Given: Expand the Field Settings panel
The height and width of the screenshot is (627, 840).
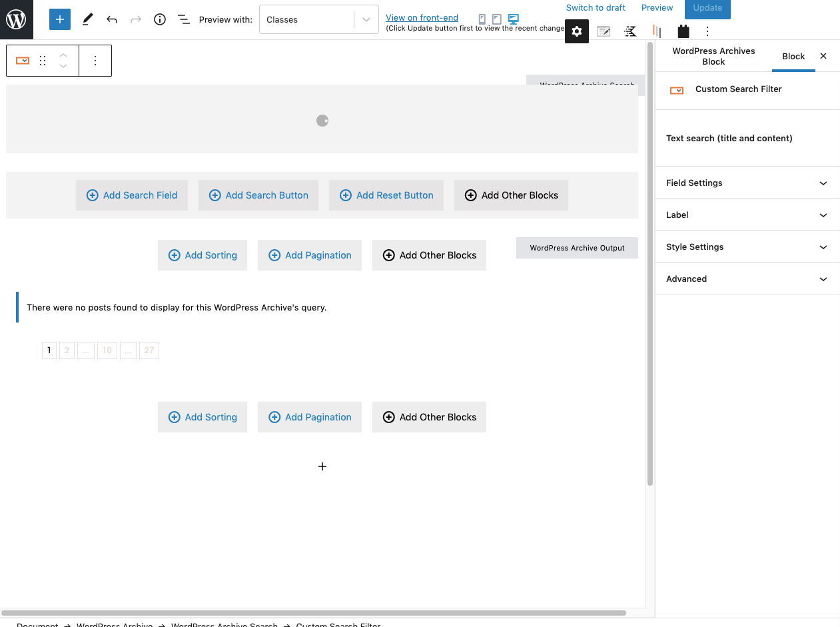Looking at the screenshot, I should [x=747, y=183].
